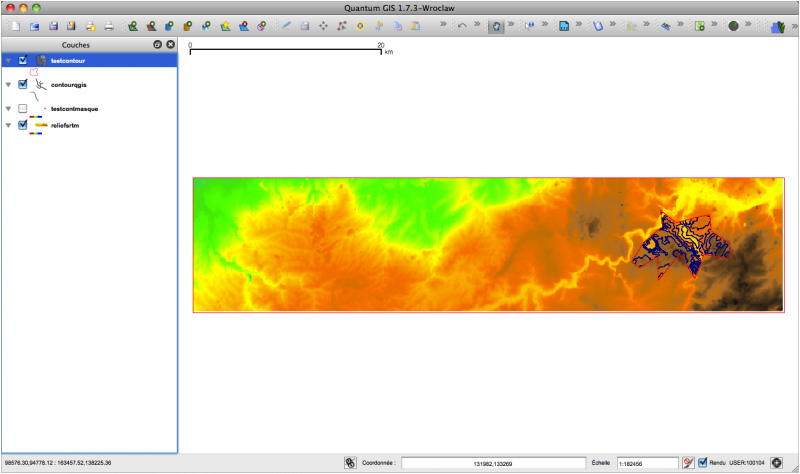Click the Undo arrow icon

pos(462,25)
